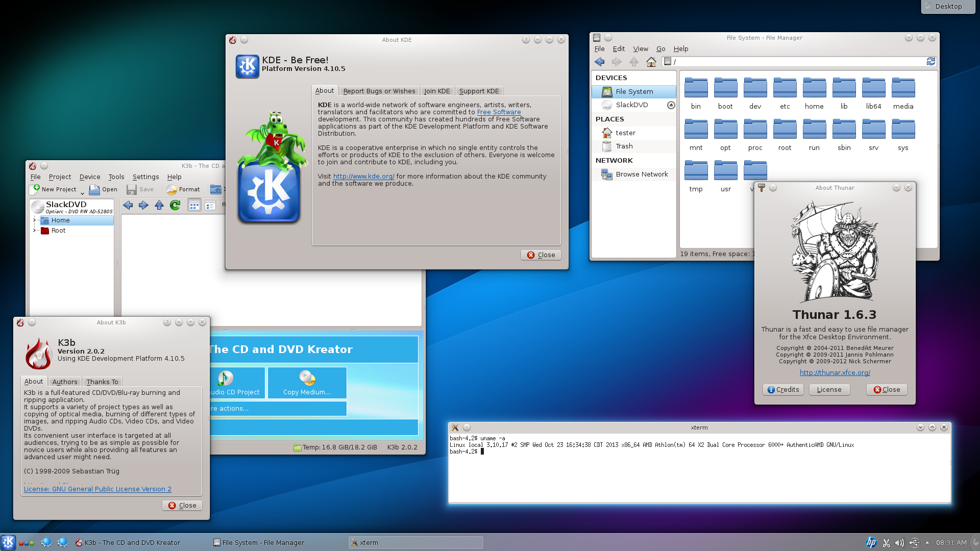This screenshot has width=980, height=551.
Task: Click the Format disc button in K3b
Action: 183,189
